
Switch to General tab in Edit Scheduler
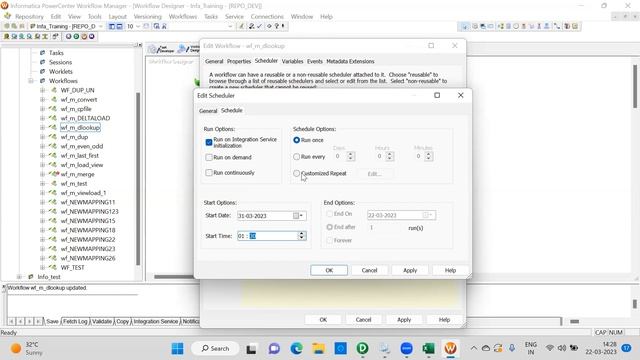pyautogui.click(x=208, y=111)
